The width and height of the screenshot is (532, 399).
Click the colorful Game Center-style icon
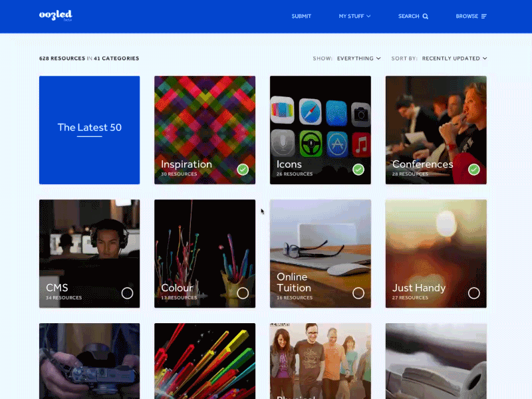pos(282,110)
